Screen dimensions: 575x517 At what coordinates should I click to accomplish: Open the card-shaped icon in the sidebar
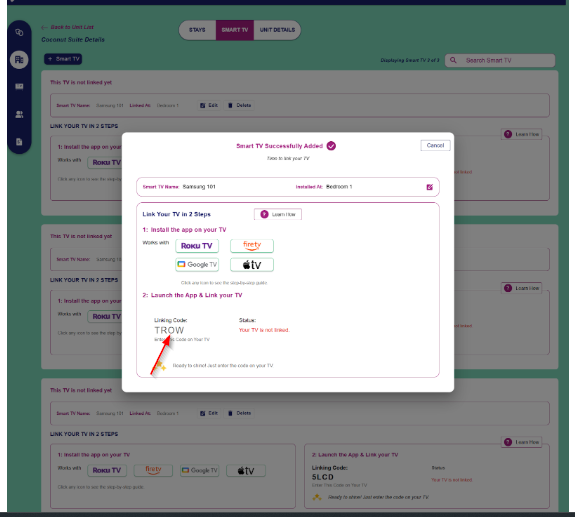[x=19, y=87]
